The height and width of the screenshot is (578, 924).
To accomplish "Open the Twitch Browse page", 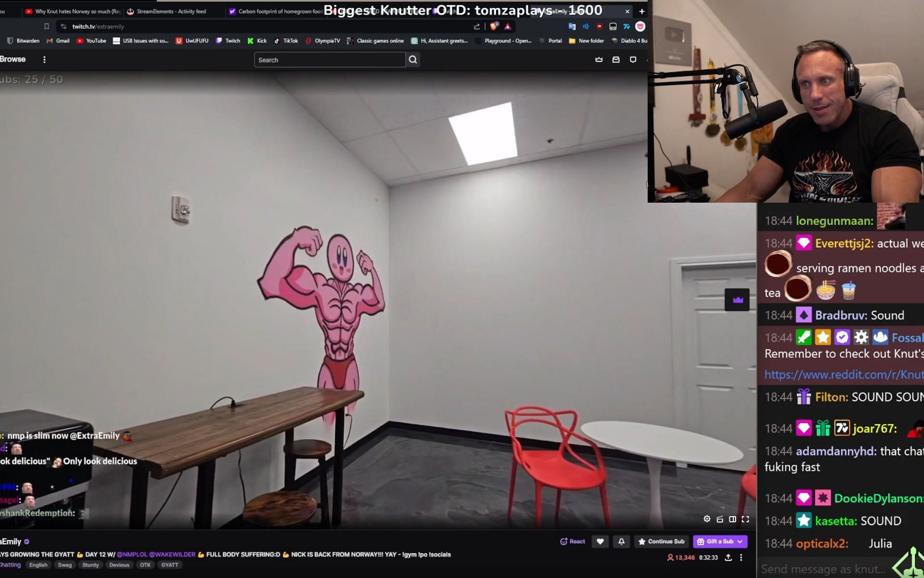I will [13, 59].
